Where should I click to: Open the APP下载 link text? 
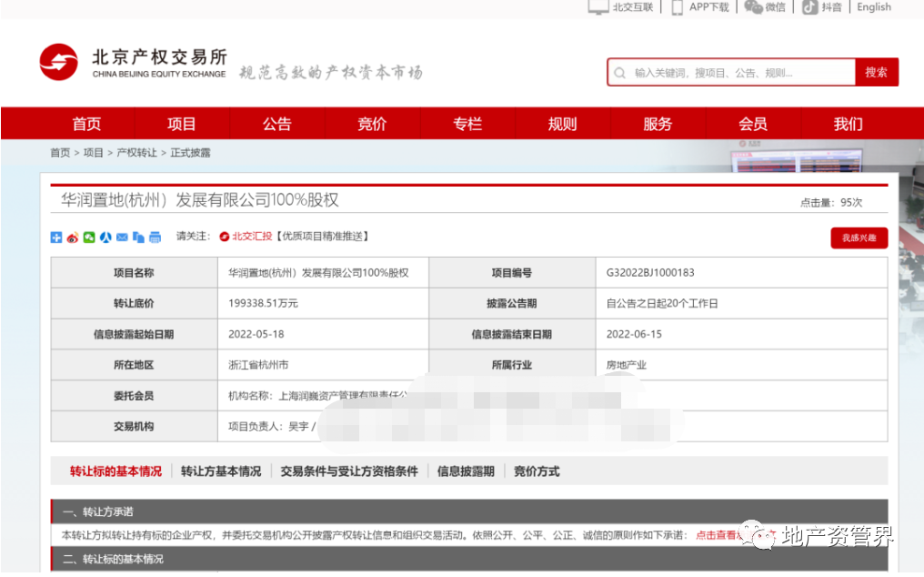708,7
